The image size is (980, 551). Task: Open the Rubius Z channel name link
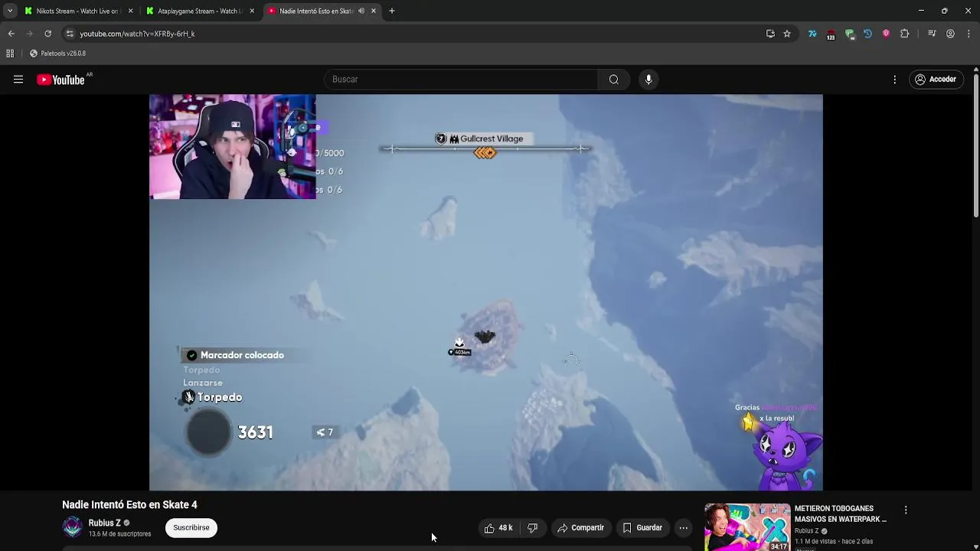click(x=104, y=523)
